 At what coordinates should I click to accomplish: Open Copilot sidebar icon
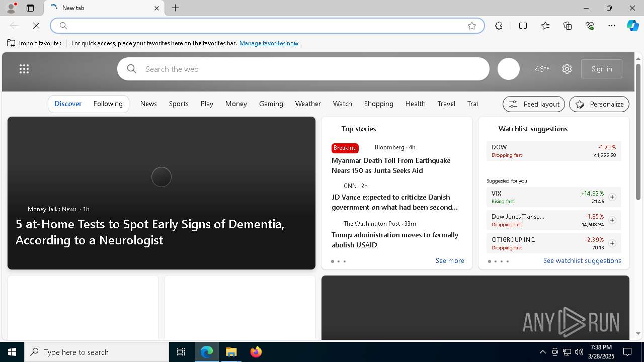(632, 26)
